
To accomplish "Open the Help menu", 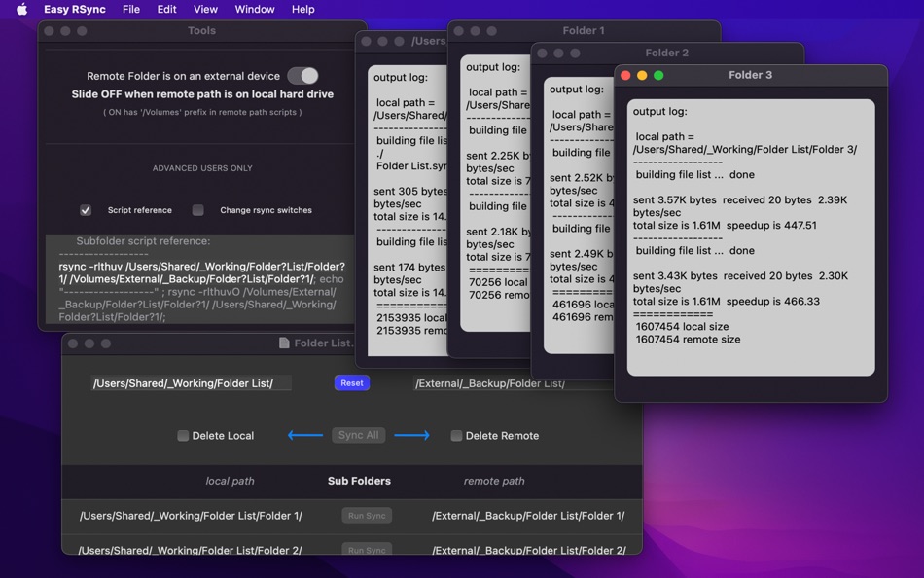I will (302, 10).
